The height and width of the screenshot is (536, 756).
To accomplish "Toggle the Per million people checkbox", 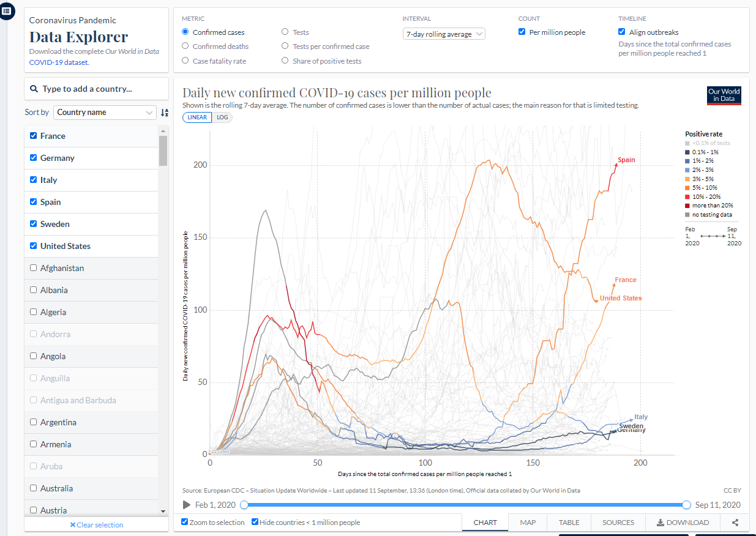I will pyautogui.click(x=522, y=32).
